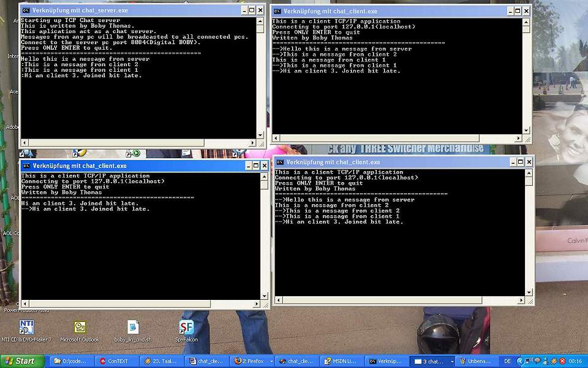Click down arrow of chat_server vertical scrollbar
This screenshot has height=368, width=588.
[x=260, y=135]
